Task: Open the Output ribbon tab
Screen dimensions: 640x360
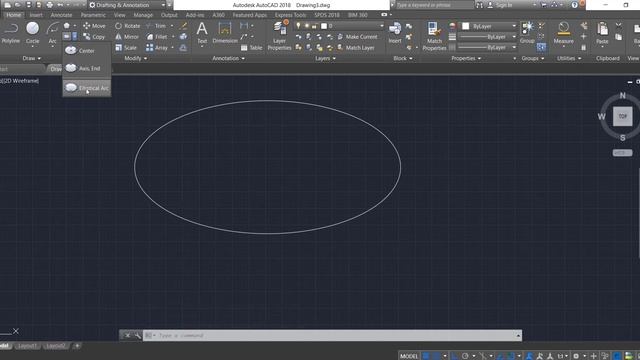Action: [169, 15]
